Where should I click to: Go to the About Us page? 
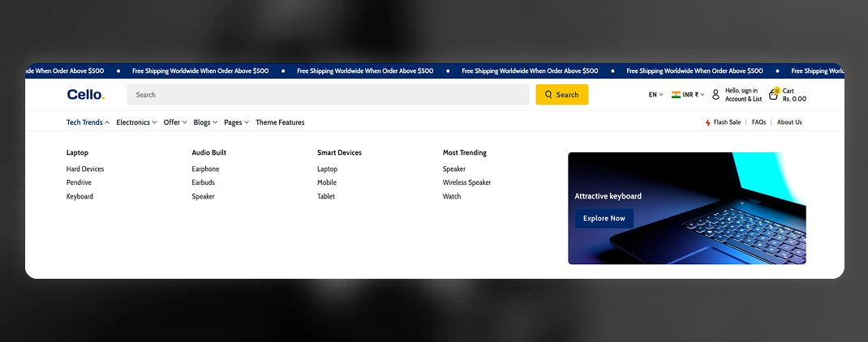789,122
